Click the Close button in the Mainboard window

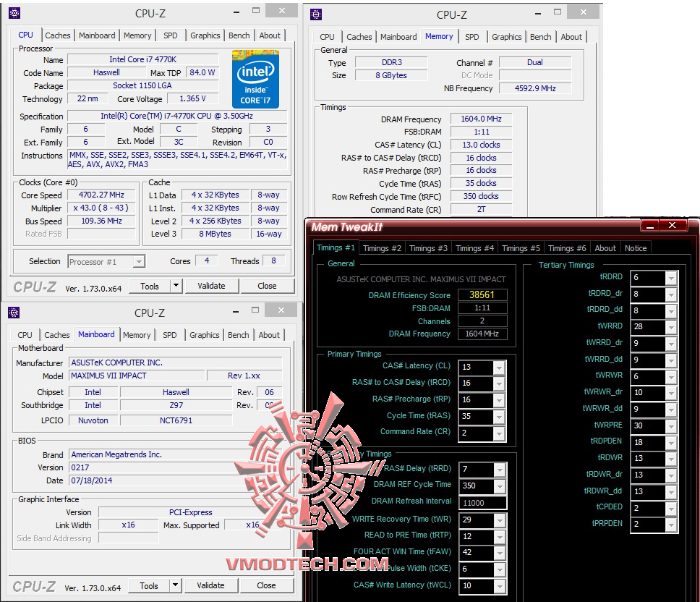(266, 585)
